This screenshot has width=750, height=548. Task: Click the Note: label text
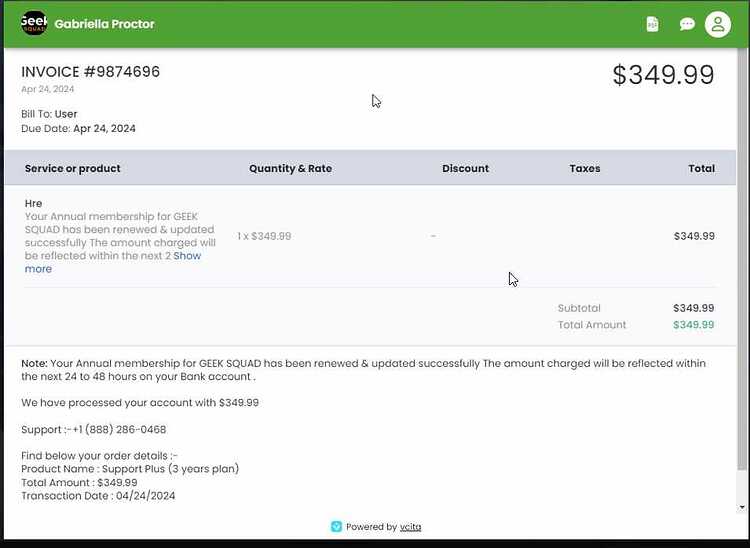(34, 363)
